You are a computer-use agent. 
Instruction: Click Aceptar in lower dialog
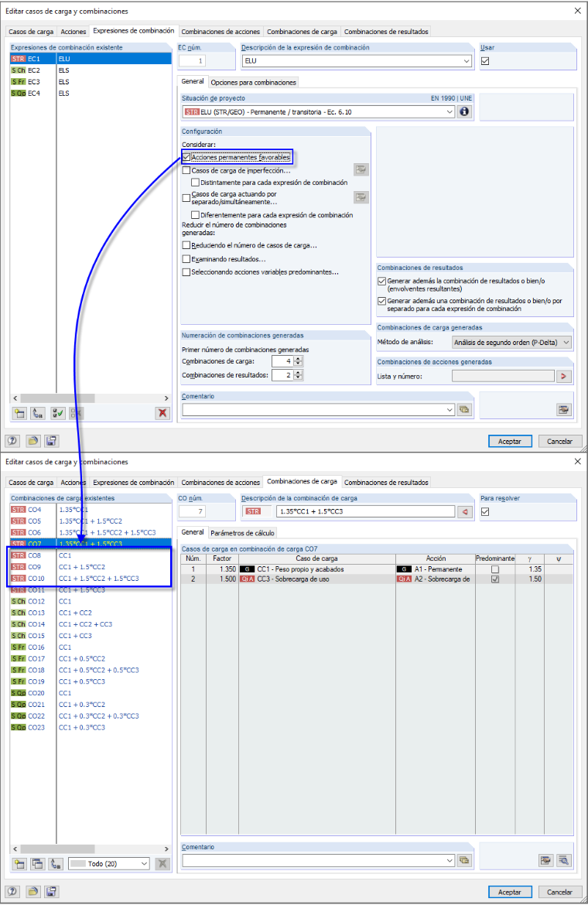pyautogui.click(x=510, y=893)
